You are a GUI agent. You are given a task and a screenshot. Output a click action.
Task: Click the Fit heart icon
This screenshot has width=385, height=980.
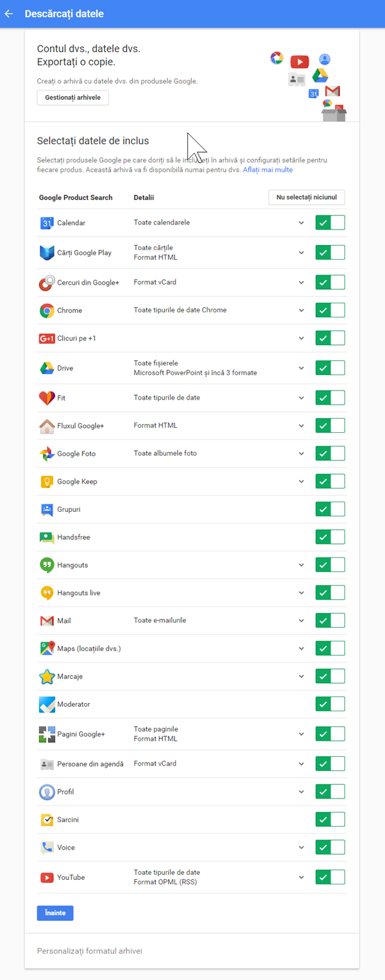point(46,398)
